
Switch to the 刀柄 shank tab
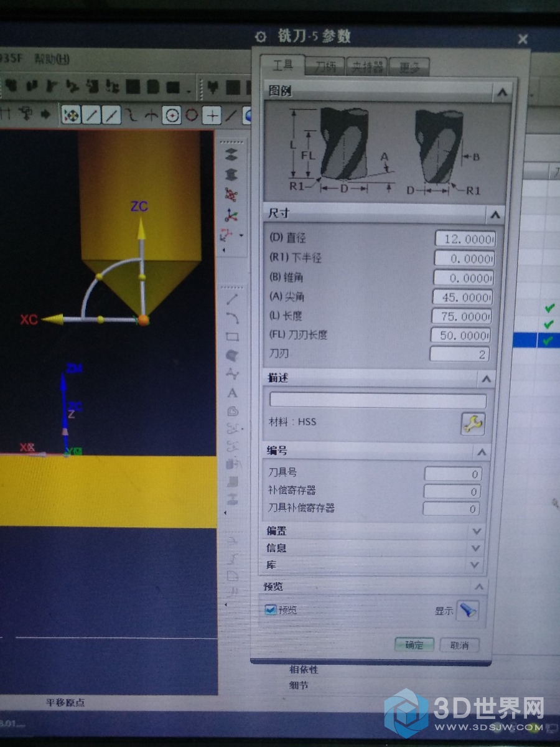[327, 67]
